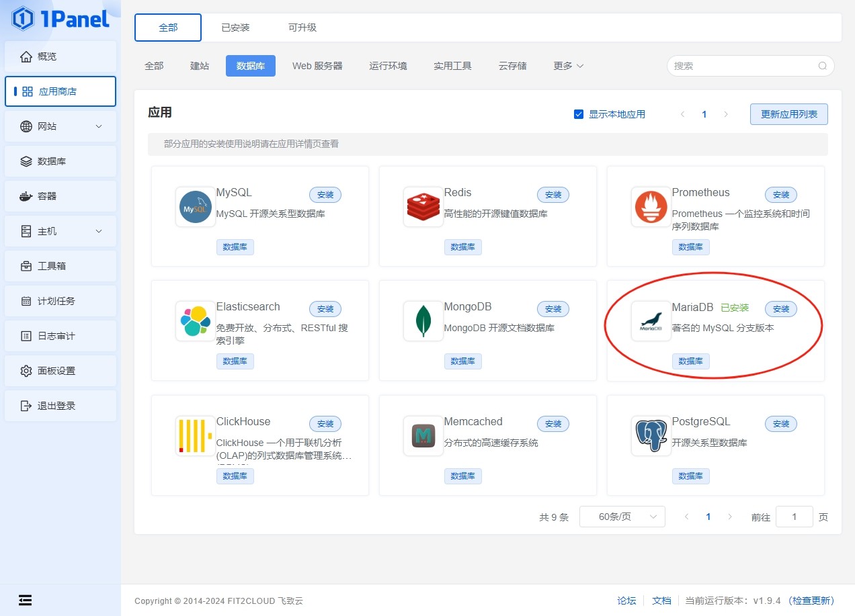Click the 1Panel logo

pyautogui.click(x=60, y=19)
